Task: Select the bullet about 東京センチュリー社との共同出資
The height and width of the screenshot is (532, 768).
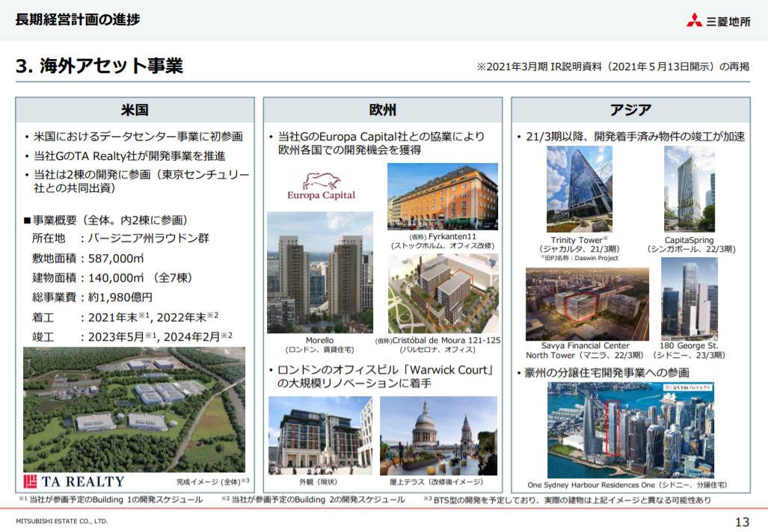Action: click(138, 181)
